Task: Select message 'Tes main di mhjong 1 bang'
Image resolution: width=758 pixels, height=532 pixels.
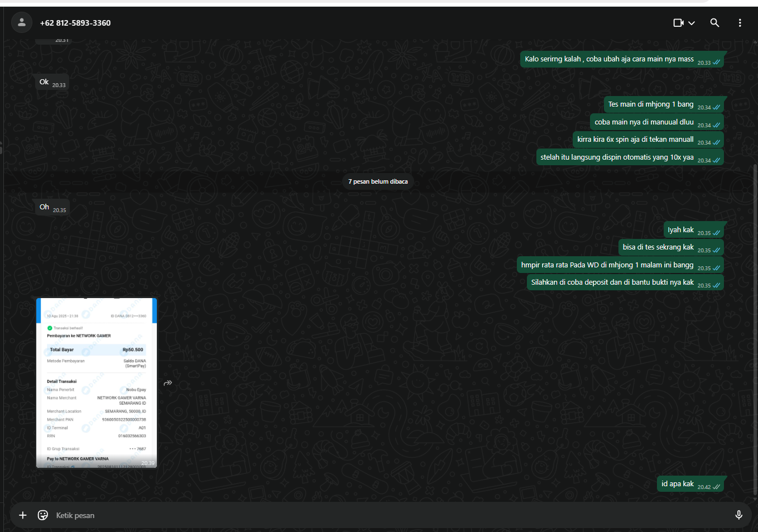Action: point(664,104)
